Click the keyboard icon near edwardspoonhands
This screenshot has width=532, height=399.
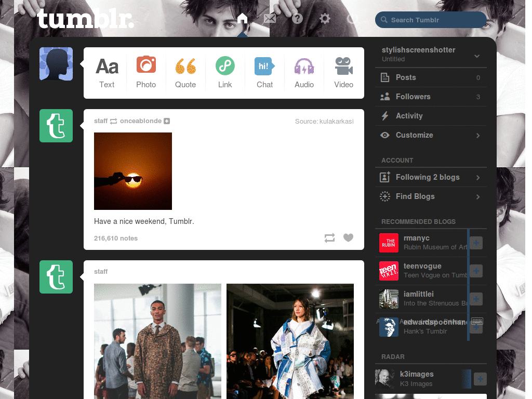click(x=477, y=321)
